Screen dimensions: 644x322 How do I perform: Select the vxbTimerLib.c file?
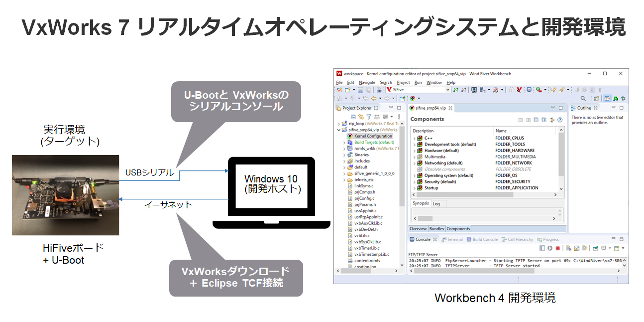click(x=363, y=248)
